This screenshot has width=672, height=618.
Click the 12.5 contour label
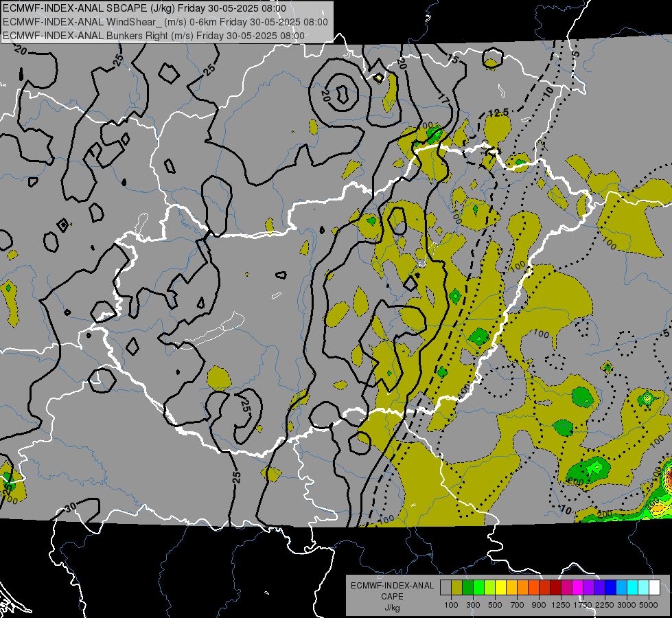[498, 113]
